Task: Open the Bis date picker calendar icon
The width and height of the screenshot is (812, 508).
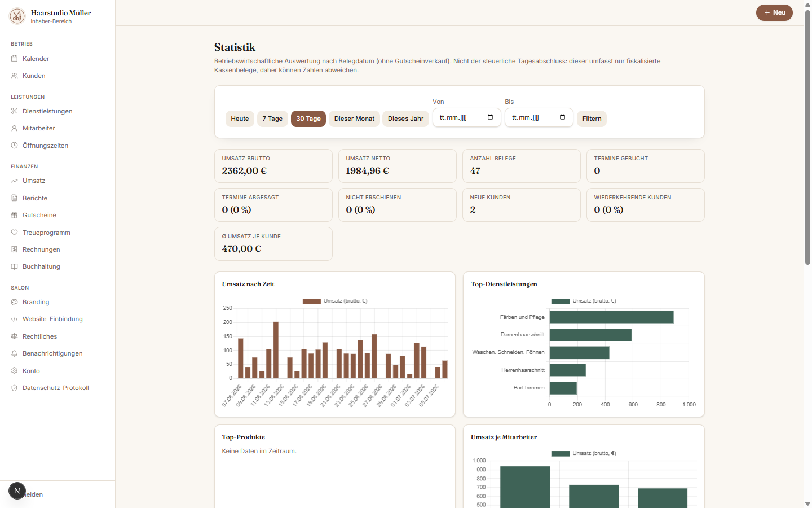Action: (562, 117)
